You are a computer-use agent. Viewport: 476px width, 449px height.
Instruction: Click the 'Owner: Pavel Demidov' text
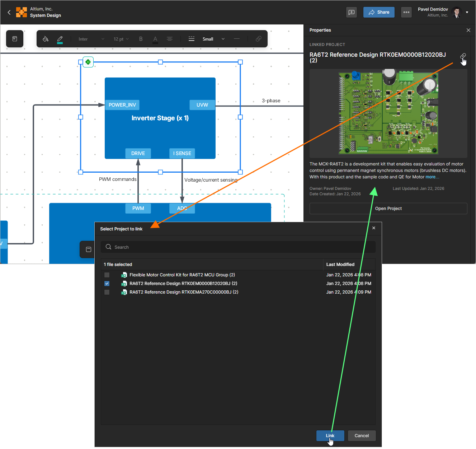(330, 188)
